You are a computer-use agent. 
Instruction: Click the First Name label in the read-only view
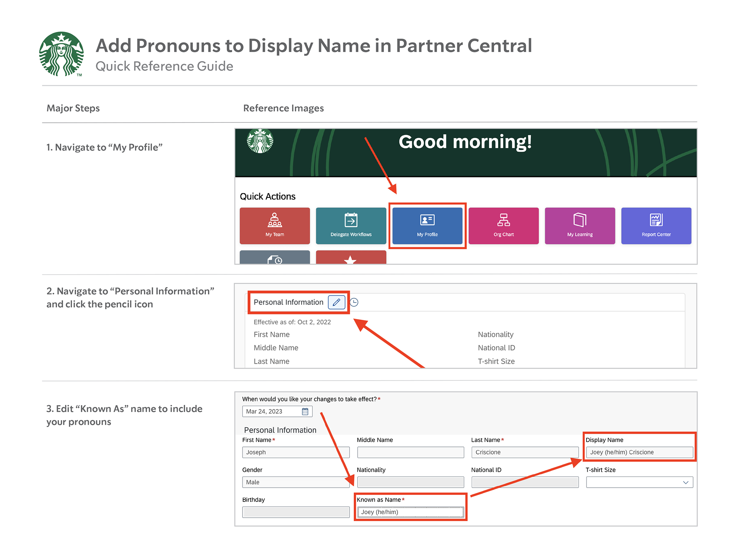[x=271, y=334]
